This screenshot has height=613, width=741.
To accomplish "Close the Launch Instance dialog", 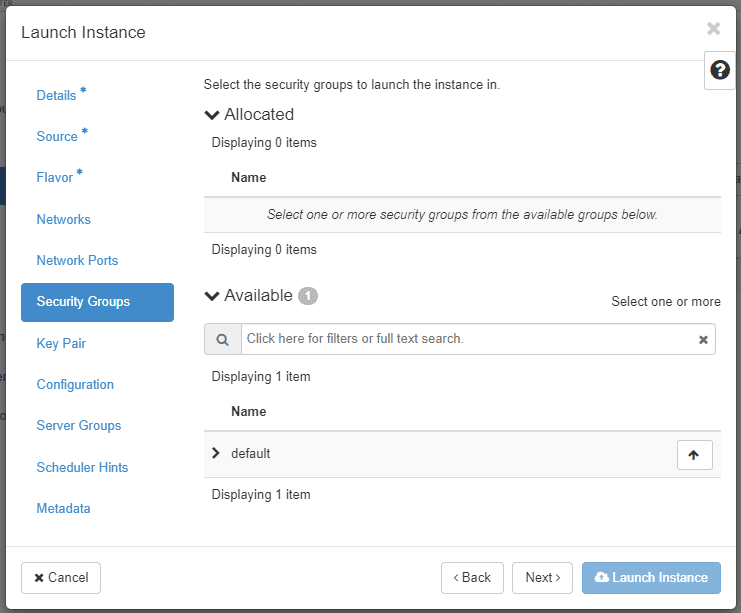I will [713, 29].
